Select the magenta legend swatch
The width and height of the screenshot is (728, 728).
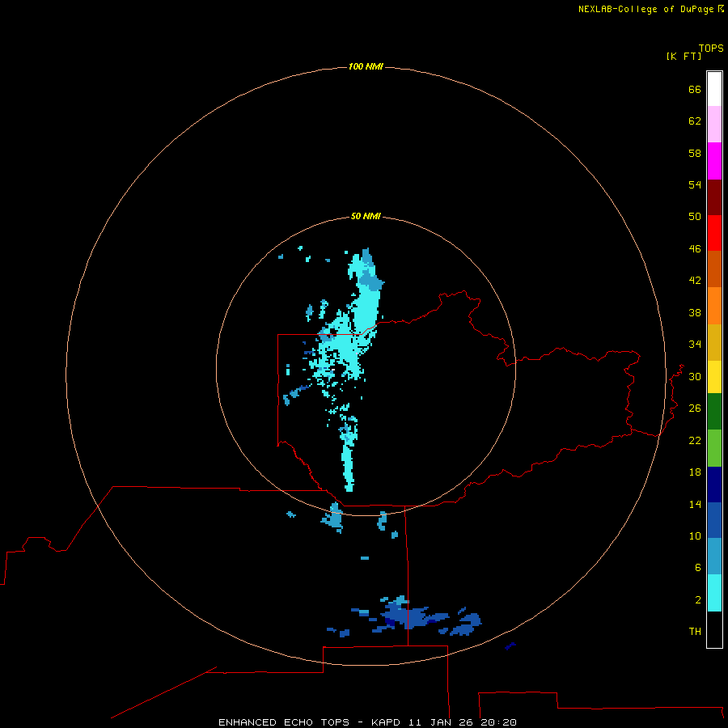714,161
